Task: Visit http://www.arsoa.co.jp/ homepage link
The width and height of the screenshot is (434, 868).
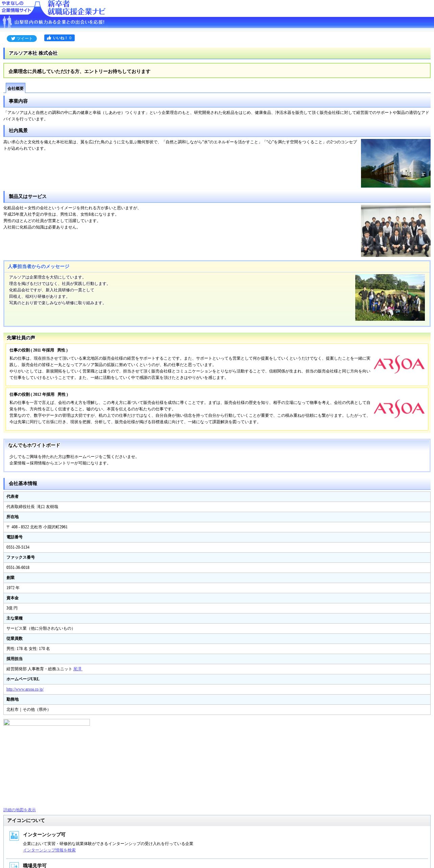Action: pos(25,689)
